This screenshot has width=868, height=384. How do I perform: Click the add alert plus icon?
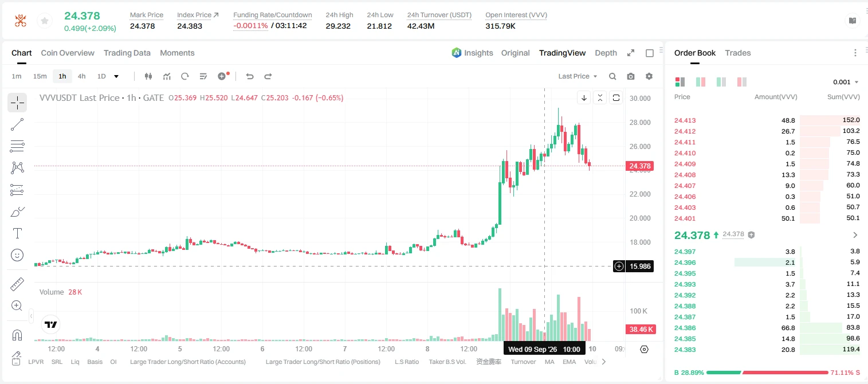tap(222, 76)
